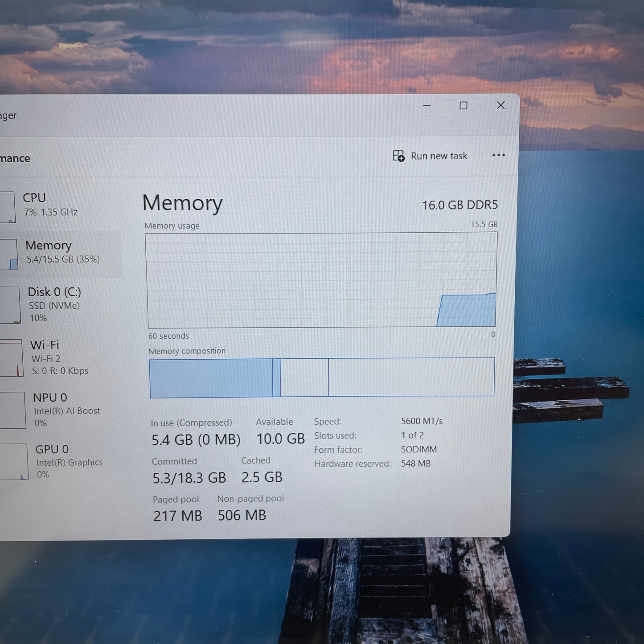Viewport: 644px width, 644px height.
Task: Select Disk 0 (C:) in sidebar
Action: pyautogui.click(x=61, y=305)
